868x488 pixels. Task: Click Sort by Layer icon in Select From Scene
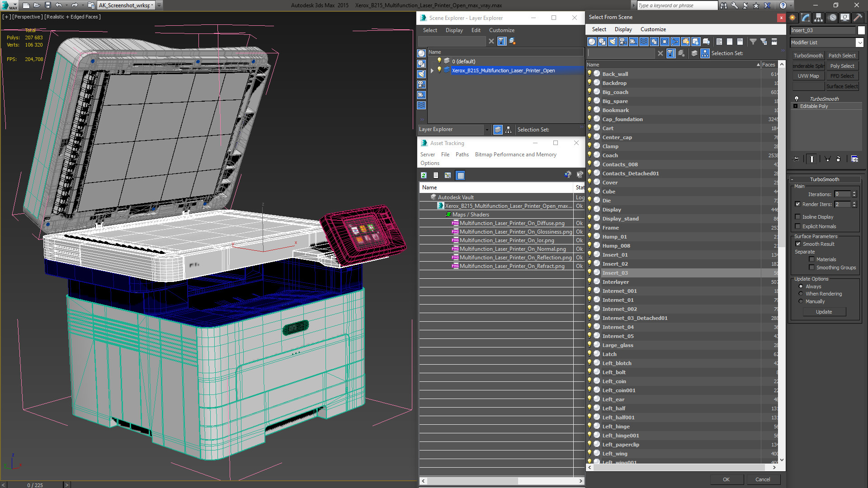pyautogui.click(x=694, y=53)
